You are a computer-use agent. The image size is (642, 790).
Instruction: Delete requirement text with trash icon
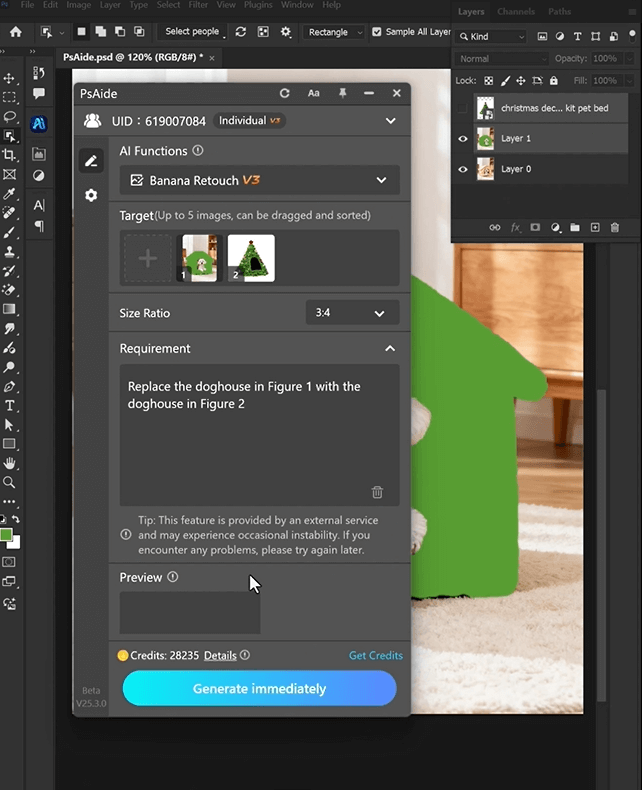pos(377,492)
